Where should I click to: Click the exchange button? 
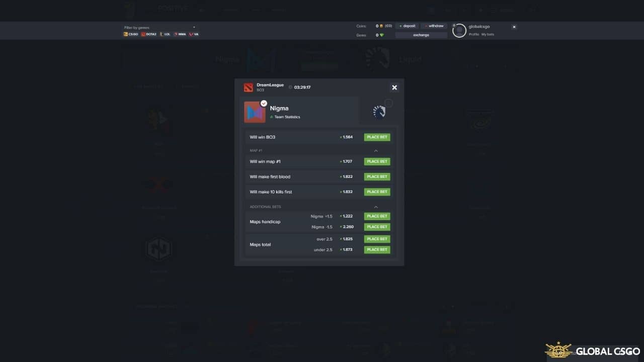(421, 35)
